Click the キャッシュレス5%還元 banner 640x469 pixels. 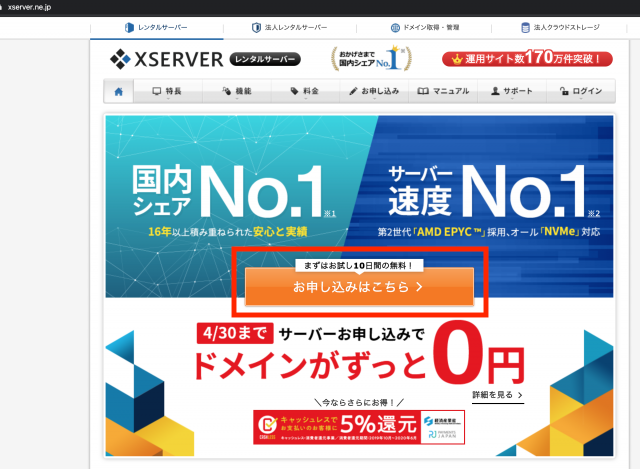point(359,427)
